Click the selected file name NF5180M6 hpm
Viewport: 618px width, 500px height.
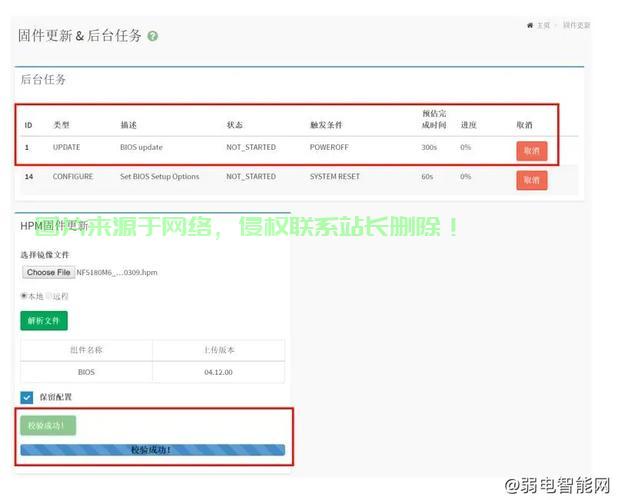(x=117, y=272)
